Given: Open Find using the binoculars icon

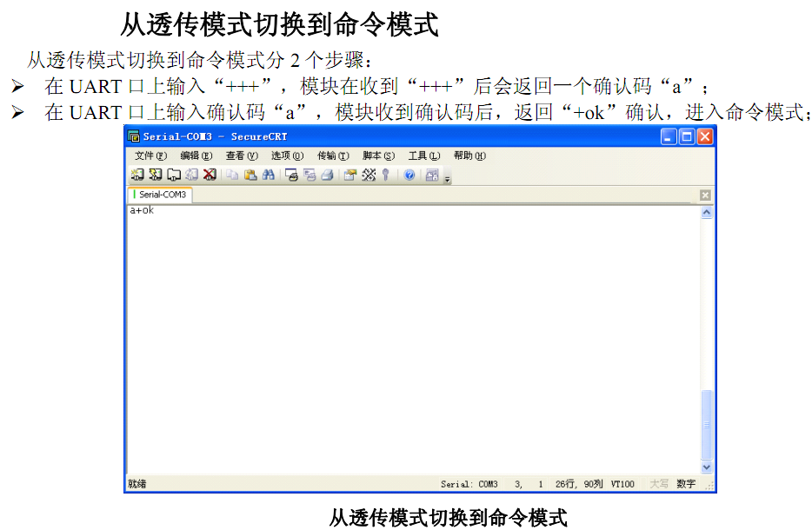Looking at the screenshot, I should coord(269,175).
